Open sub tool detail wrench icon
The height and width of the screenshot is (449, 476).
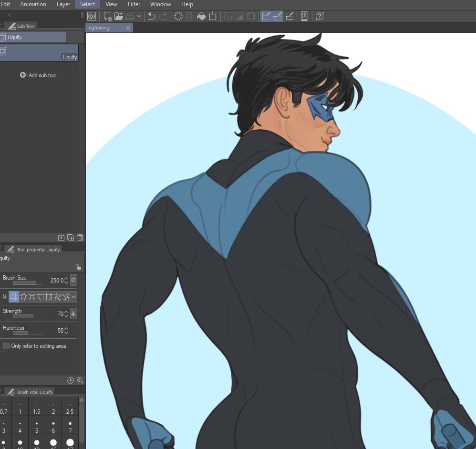[80, 380]
